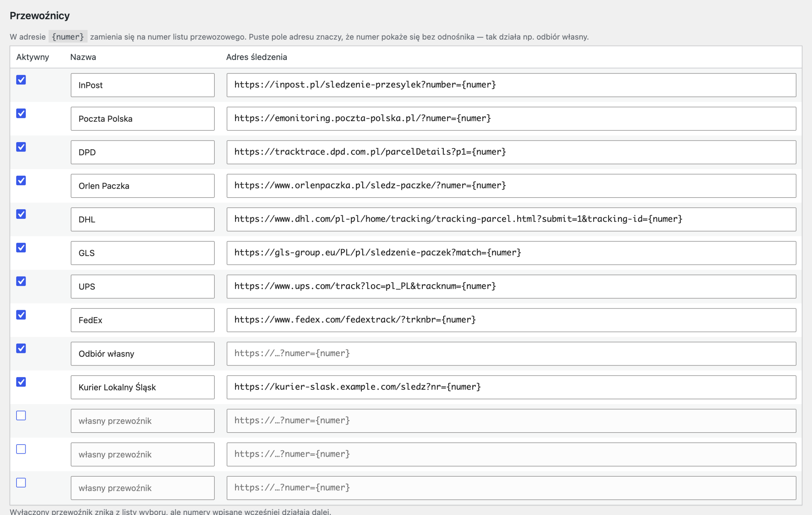
Task: Select the 'Przewoźnicy' section heading
Action: tap(39, 16)
